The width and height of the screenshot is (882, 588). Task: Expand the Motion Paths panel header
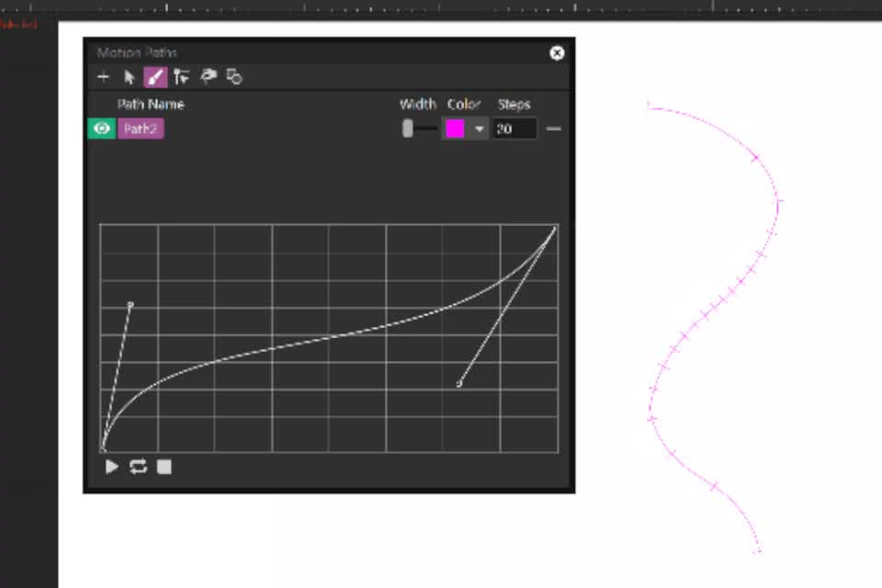[147, 53]
